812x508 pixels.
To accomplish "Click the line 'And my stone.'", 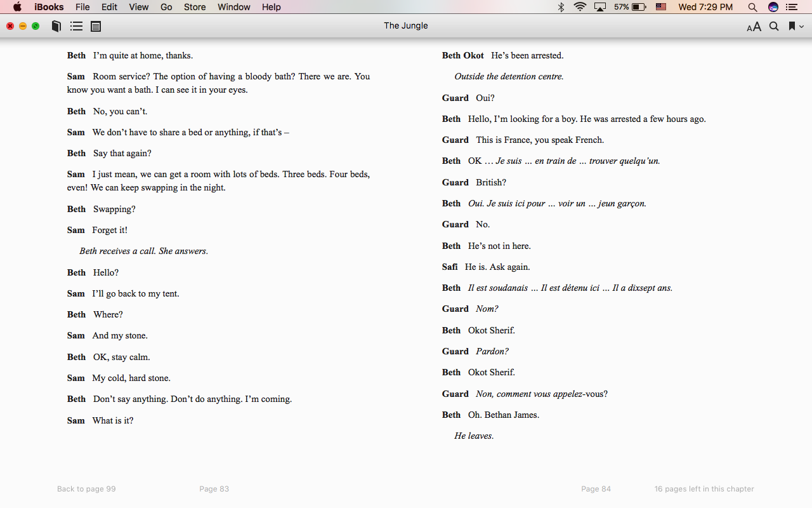I will [120, 336].
